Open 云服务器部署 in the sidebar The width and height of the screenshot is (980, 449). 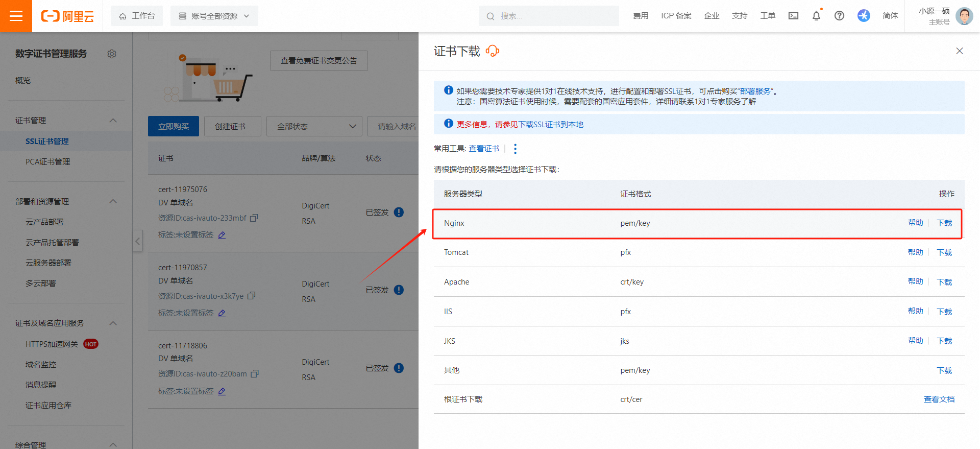click(x=48, y=263)
